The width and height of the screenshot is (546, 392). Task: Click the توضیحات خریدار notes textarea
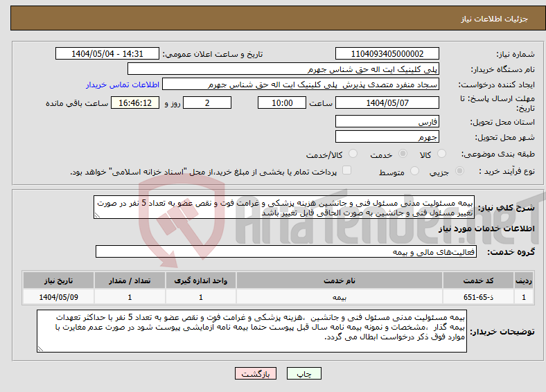pos(252,331)
